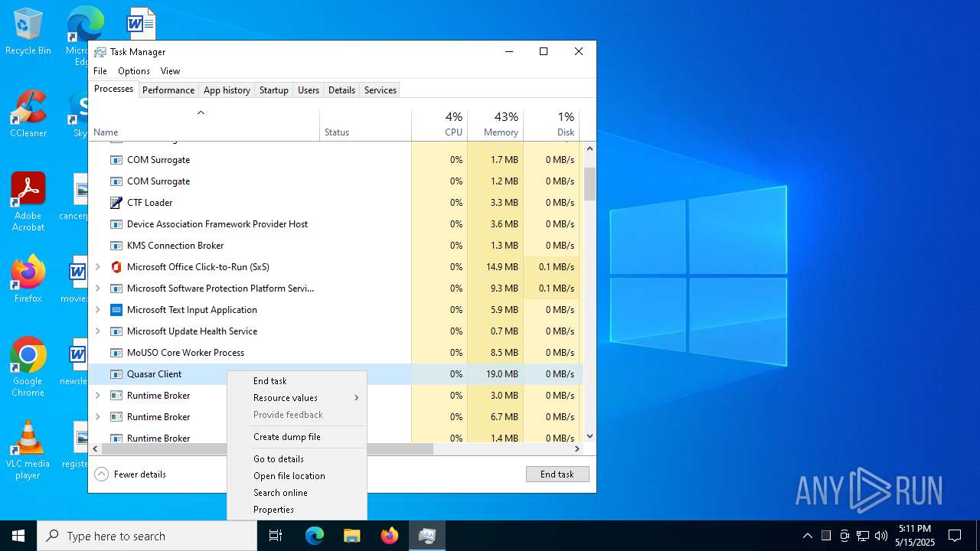Choose Open file location
This screenshot has width=980, height=551.
point(297,476)
